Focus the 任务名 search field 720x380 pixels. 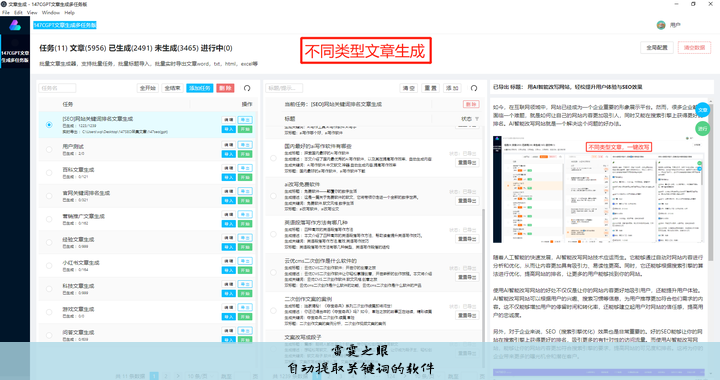coord(57,88)
